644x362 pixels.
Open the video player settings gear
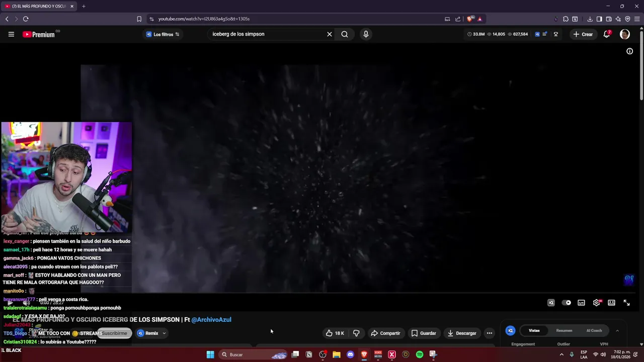pos(597,303)
